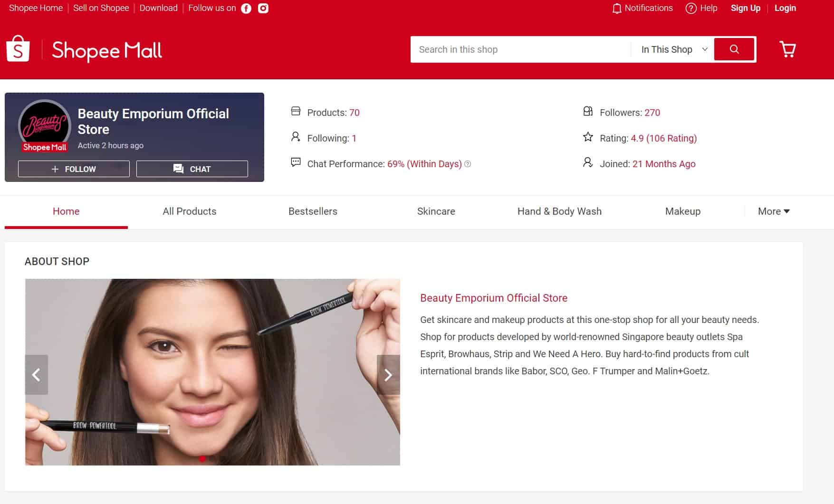Viewport: 834px width, 504px height.
Task: Click the Shopee bag logo
Action: pos(18,48)
